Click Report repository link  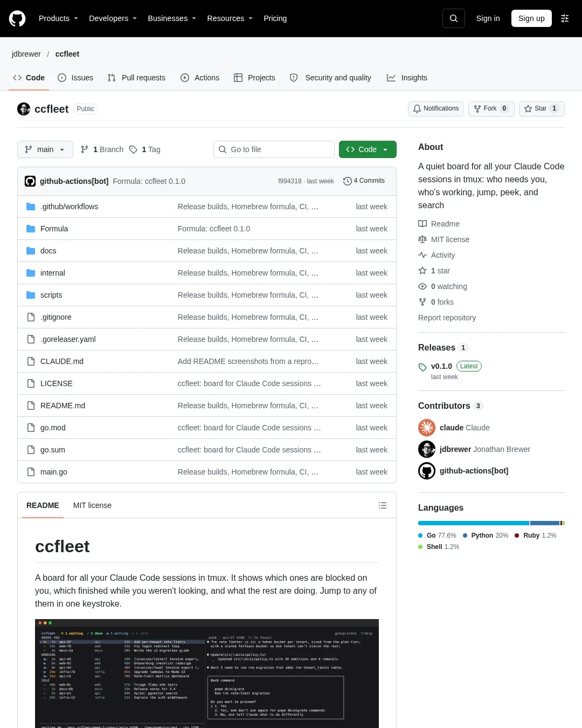(x=447, y=318)
